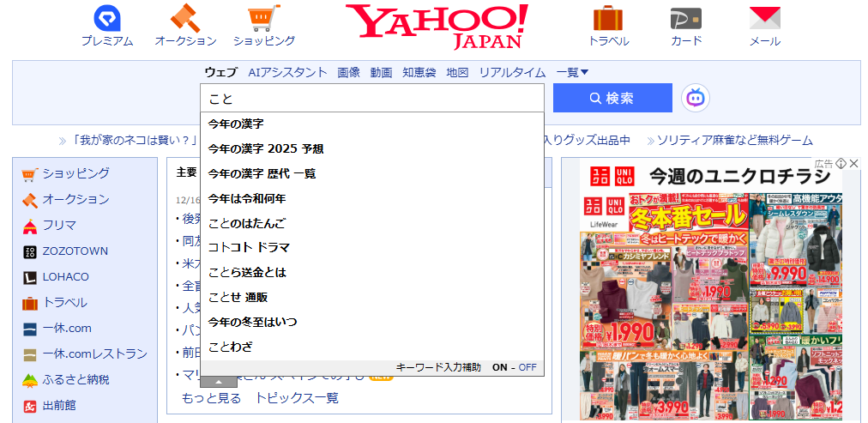Select the 画像 search tab
868x423 pixels.
349,72
